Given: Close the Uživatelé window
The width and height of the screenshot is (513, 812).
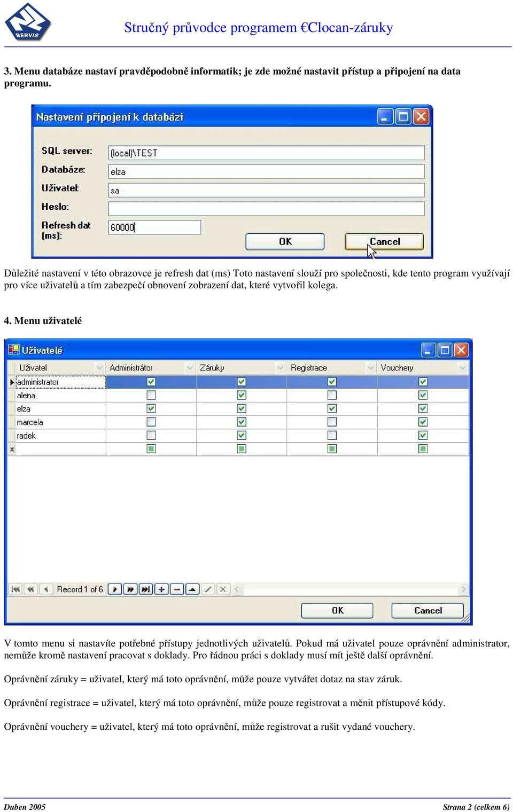Looking at the screenshot, I should click(x=461, y=350).
